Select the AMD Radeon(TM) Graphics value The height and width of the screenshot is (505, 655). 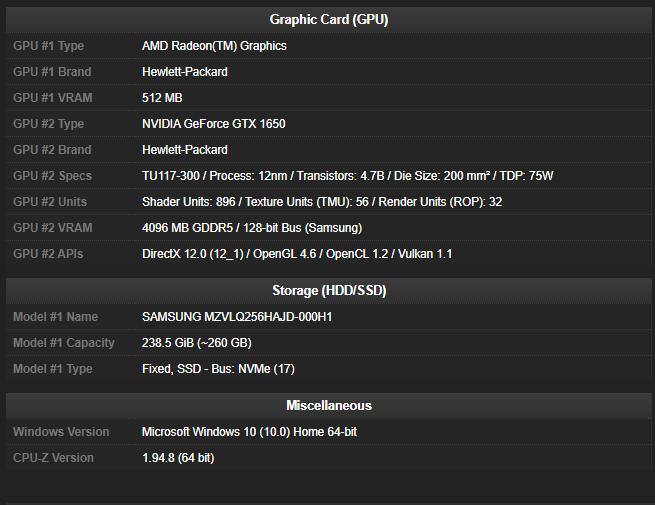click(214, 46)
